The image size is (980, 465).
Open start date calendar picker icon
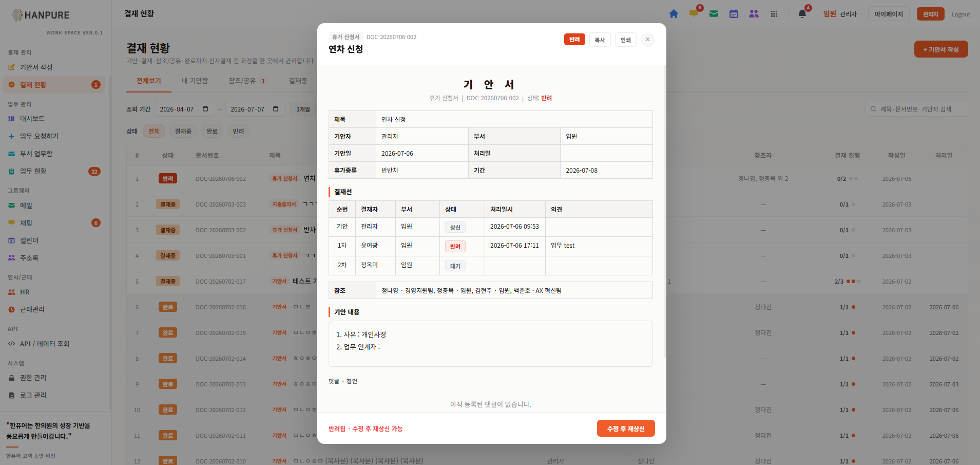point(205,109)
